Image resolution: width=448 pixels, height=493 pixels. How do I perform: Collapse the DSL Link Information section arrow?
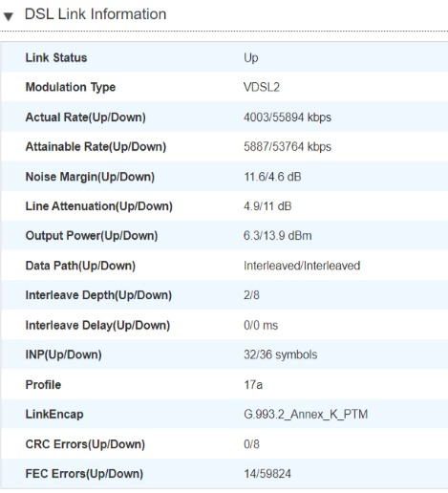pos(9,16)
